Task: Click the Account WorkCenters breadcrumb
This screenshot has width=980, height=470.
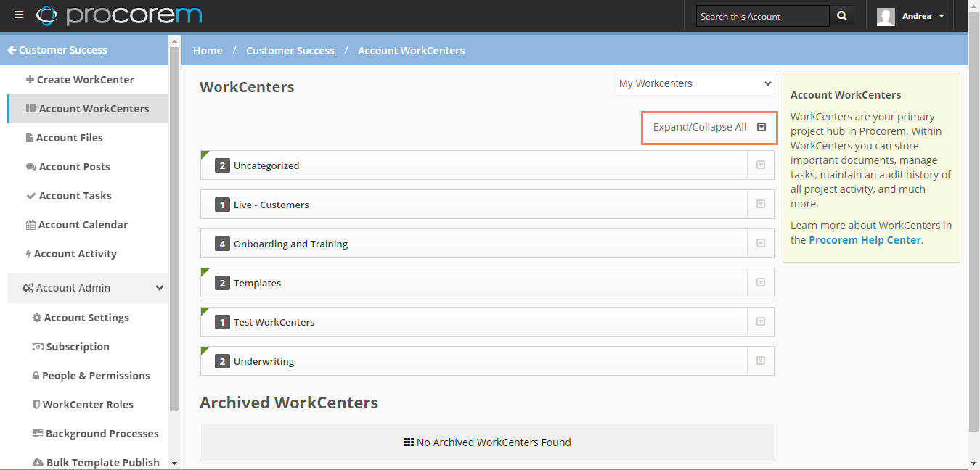Action: point(412,51)
